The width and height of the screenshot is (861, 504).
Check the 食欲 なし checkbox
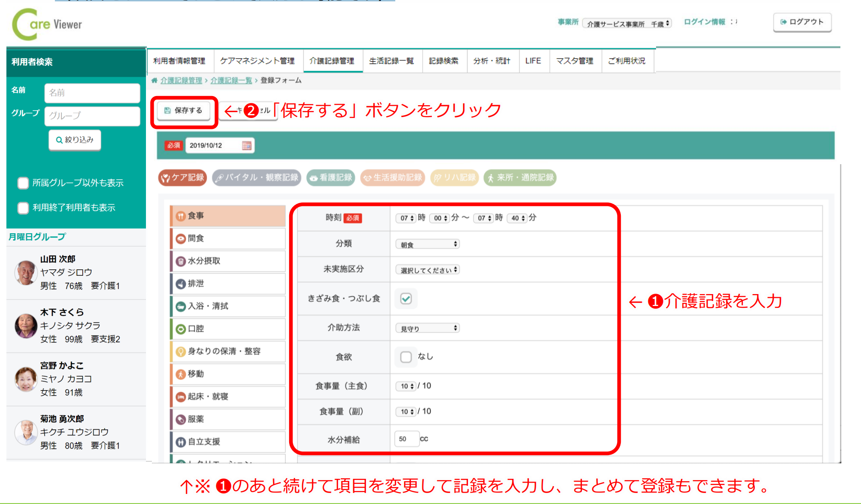pyautogui.click(x=406, y=357)
